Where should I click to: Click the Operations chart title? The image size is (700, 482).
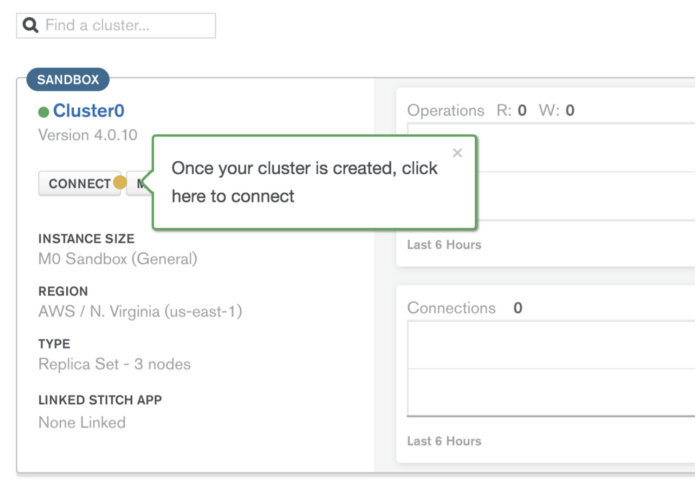[x=446, y=110]
